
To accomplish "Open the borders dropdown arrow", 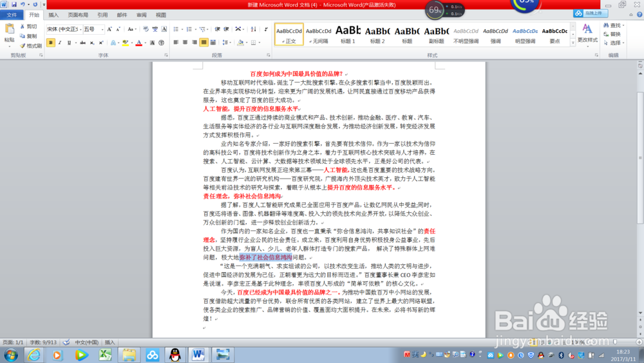I will click(260, 43).
